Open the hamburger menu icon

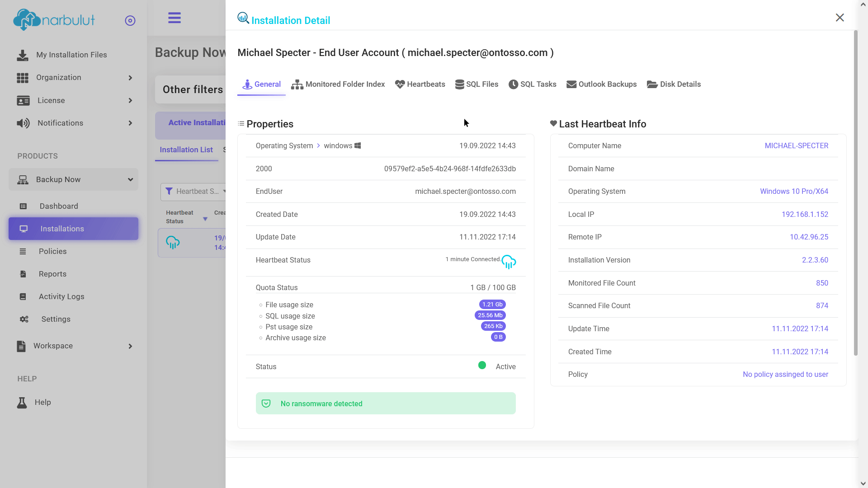175,18
